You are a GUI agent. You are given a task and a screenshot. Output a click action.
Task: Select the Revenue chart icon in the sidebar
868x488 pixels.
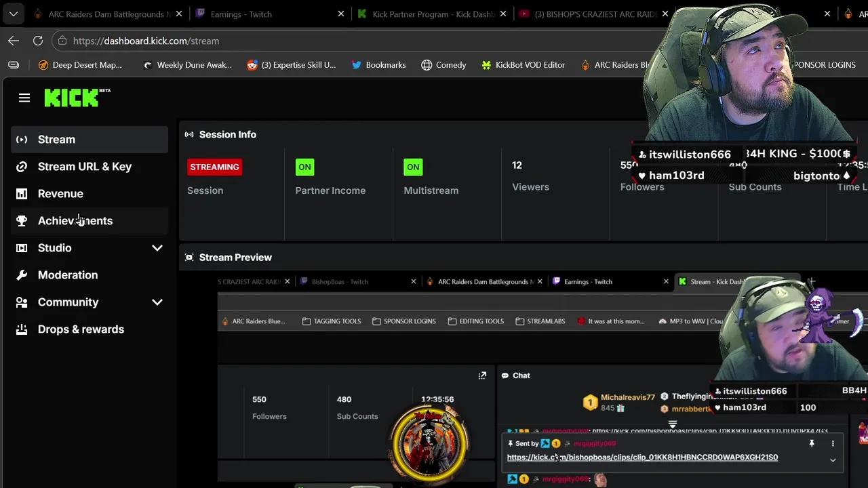[21, 194]
